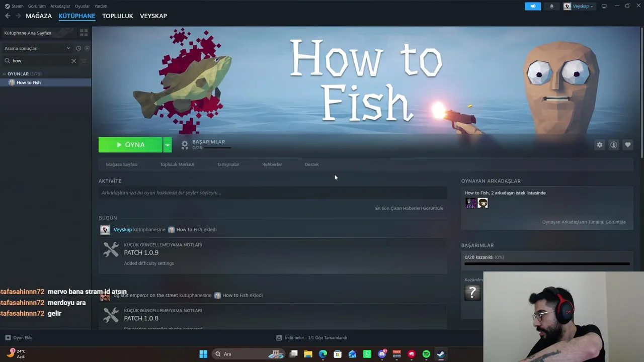Switch to the TOPLULUK tab
Image resolution: width=644 pixels, height=362 pixels.
pos(118,16)
